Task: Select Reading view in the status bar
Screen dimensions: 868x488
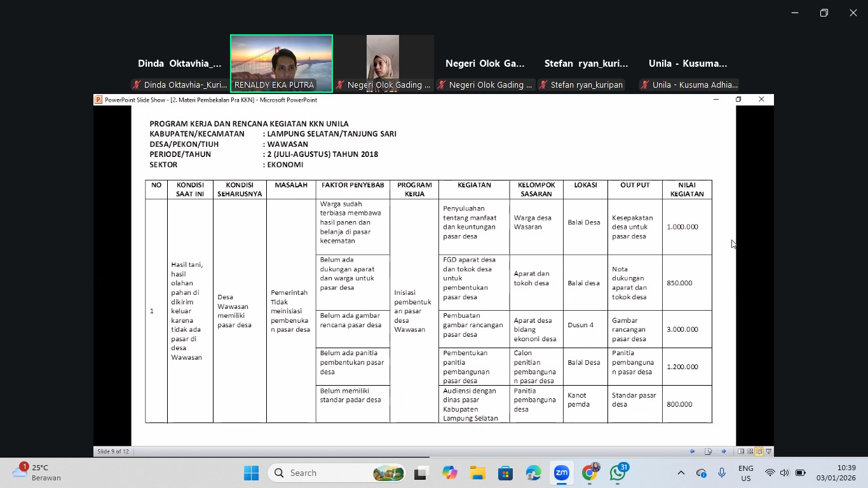Action: (x=759, y=451)
